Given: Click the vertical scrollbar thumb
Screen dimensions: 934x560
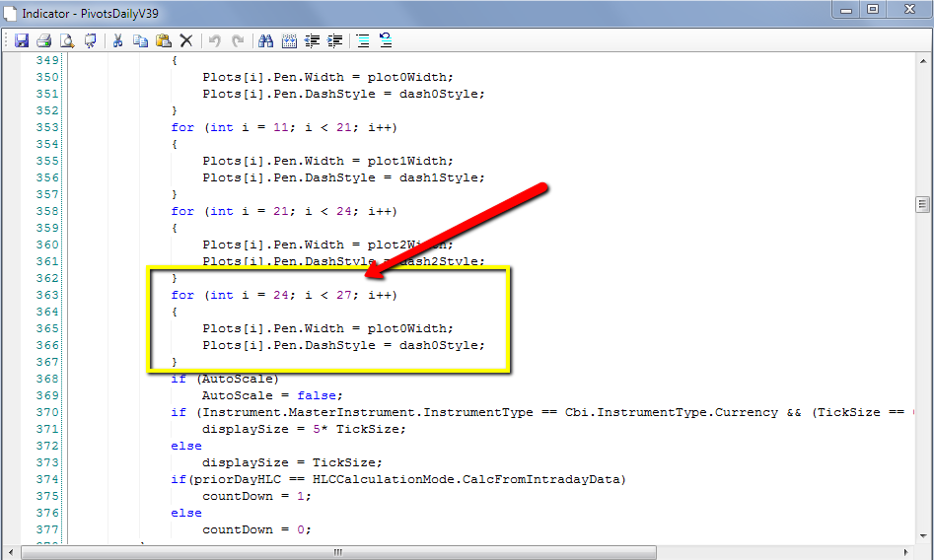Looking at the screenshot, I should (x=923, y=204).
